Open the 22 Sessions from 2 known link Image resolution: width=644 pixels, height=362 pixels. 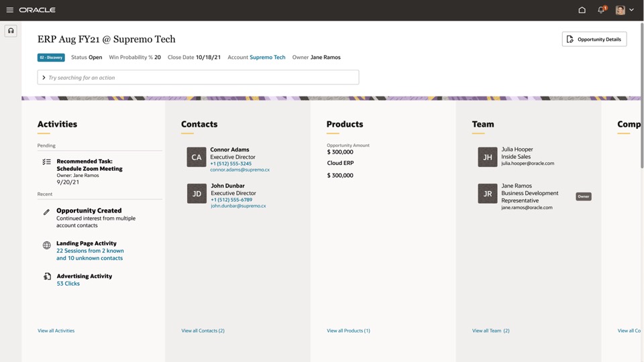click(90, 255)
